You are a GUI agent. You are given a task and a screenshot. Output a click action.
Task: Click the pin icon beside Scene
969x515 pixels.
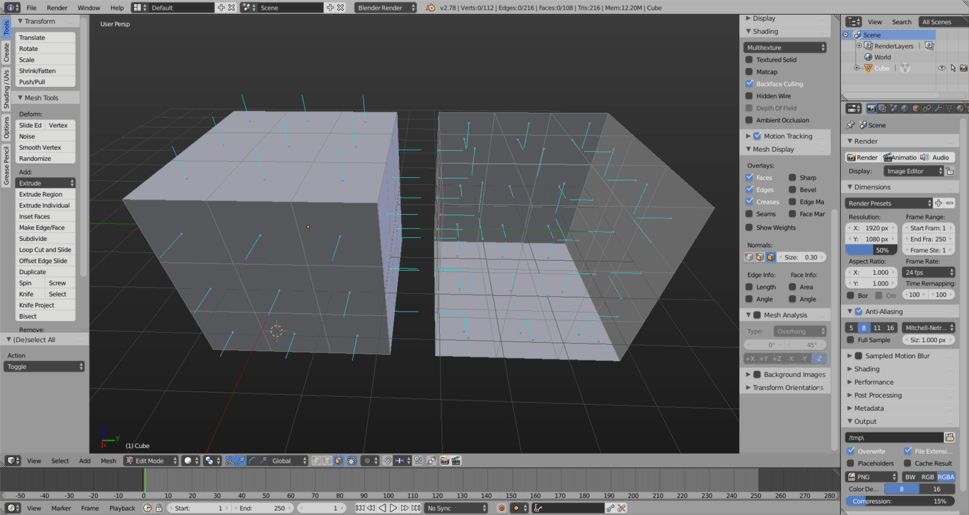pyautogui.click(x=851, y=125)
